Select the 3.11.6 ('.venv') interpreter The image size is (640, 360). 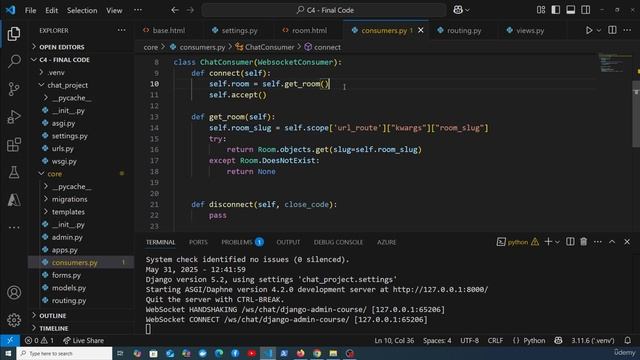click(593, 340)
